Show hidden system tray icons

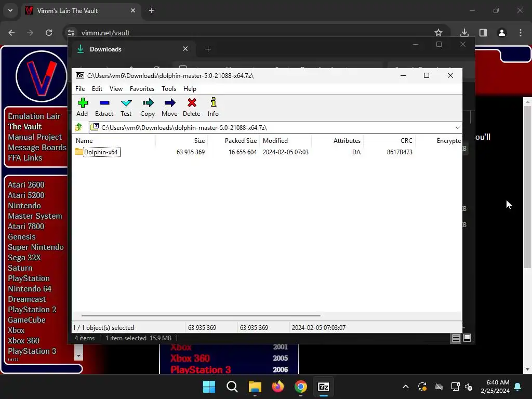[405, 387]
